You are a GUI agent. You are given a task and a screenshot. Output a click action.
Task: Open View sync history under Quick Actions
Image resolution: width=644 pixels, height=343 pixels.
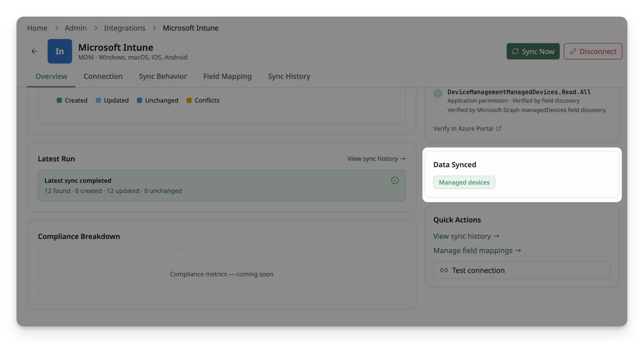point(466,236)
